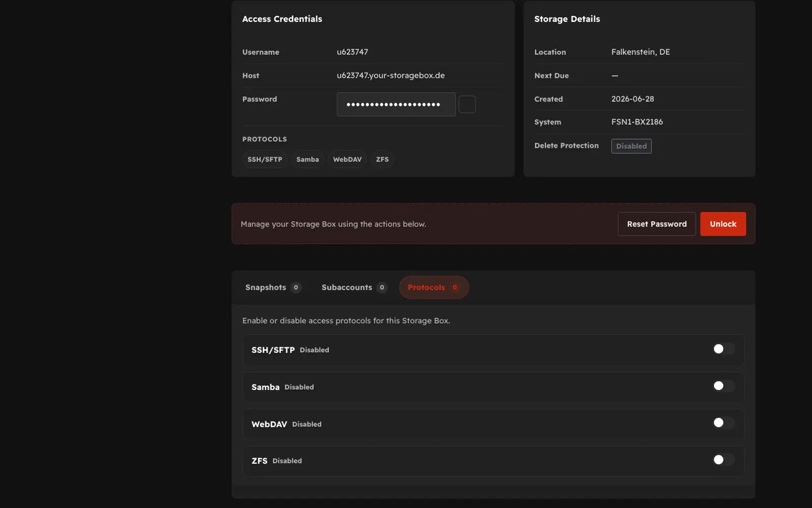This screenshot has width=812, height=508.
Task: Click the Delete Protection Disabled badge
Action: pyautogui.click(x=631, y=146)
